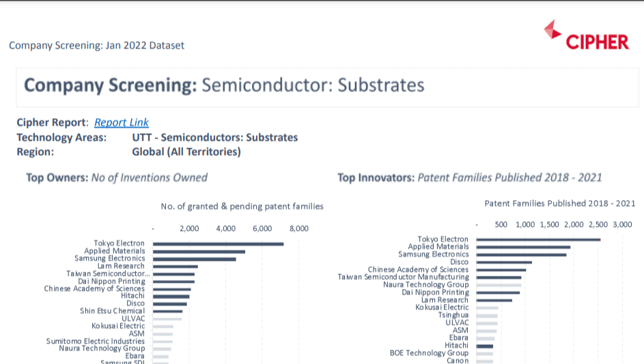This screenshot has width=644, height=364.
Task: Open the Report Link hyperlink
Action: [122, 123]
